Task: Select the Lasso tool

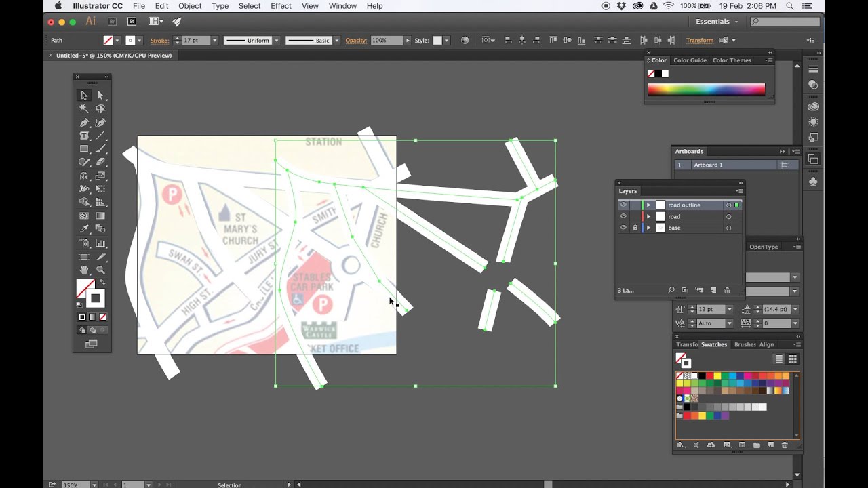Action: coord(100,108)
